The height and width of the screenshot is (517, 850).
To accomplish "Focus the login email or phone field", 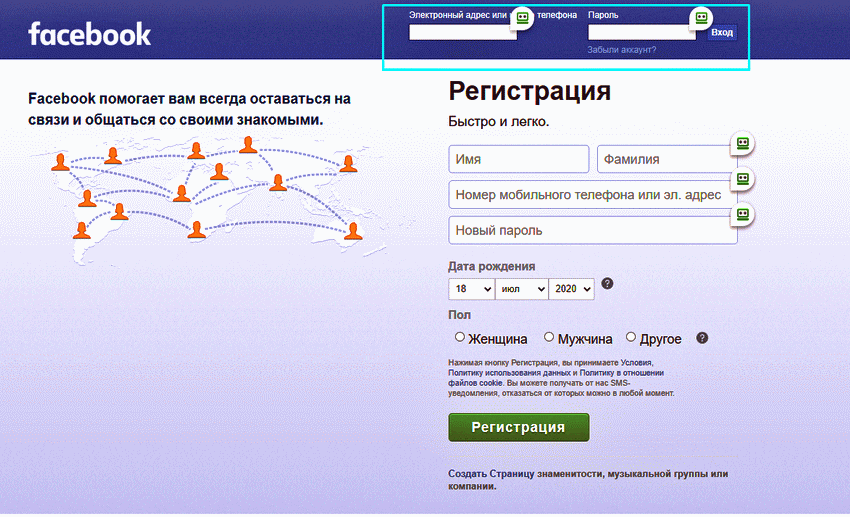I will pos(462,33).
